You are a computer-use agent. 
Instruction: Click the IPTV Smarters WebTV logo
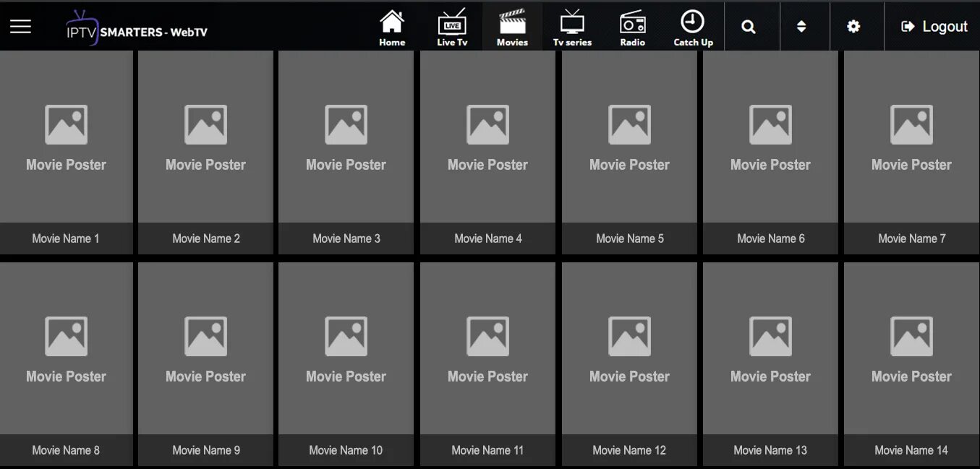pos(136,28)
